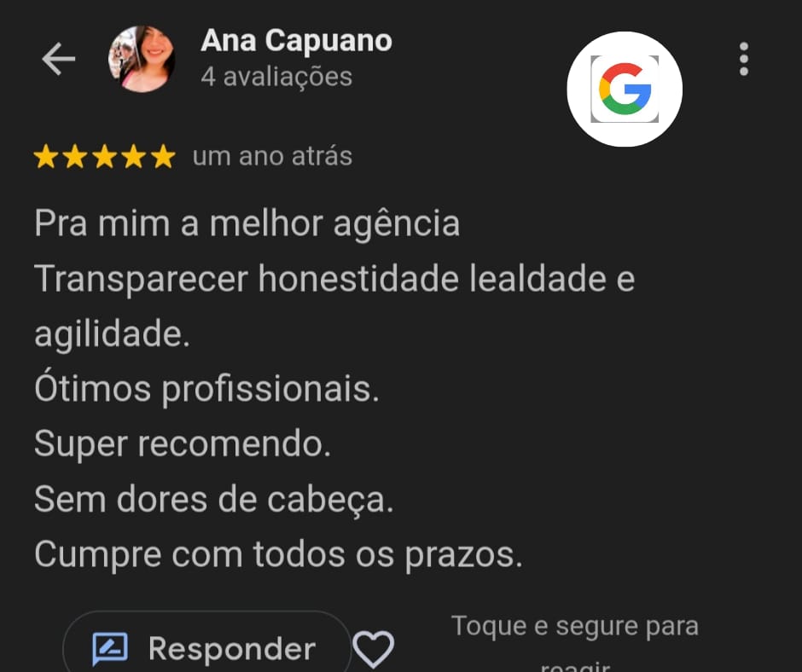The image size is (802, 672).
Task: Click the text 'Ótimos profissionais.'
Action: pyautogui.click(x=206, y=389)
